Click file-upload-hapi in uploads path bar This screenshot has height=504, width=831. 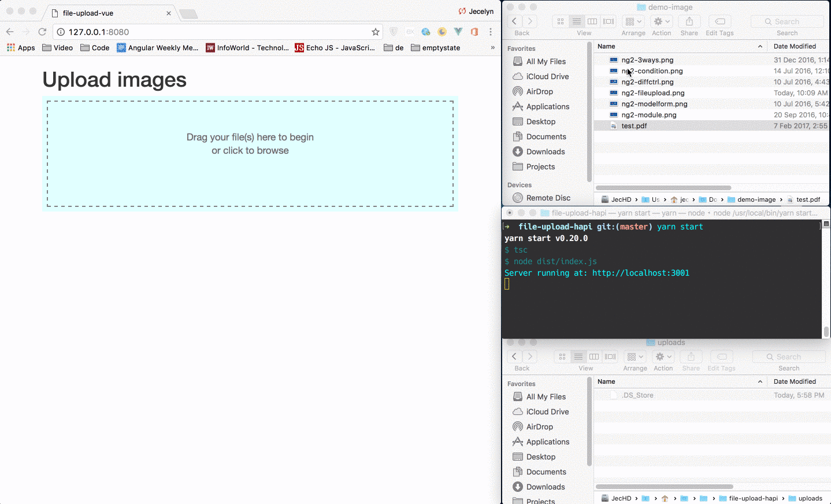tap(748, 498)
